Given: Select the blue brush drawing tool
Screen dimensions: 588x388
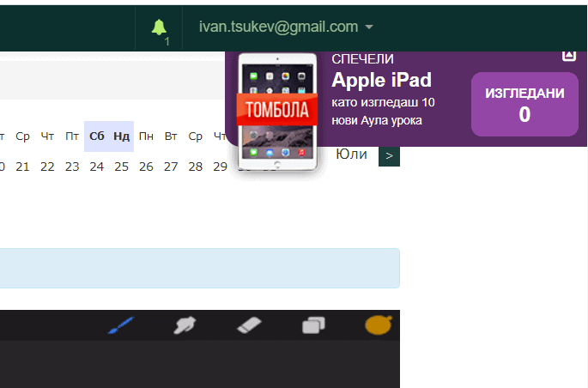Looking at the screenshot, I should (121, 325).
